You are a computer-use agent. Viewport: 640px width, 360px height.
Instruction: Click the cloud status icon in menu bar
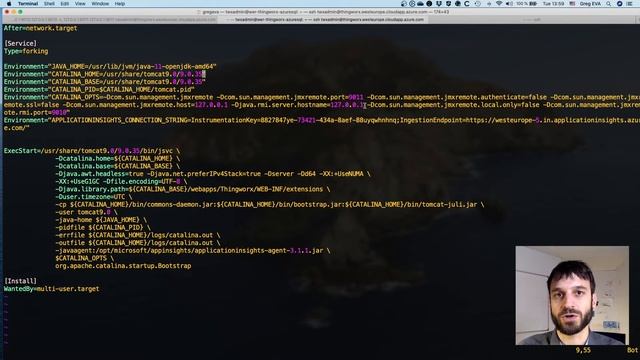420,4
